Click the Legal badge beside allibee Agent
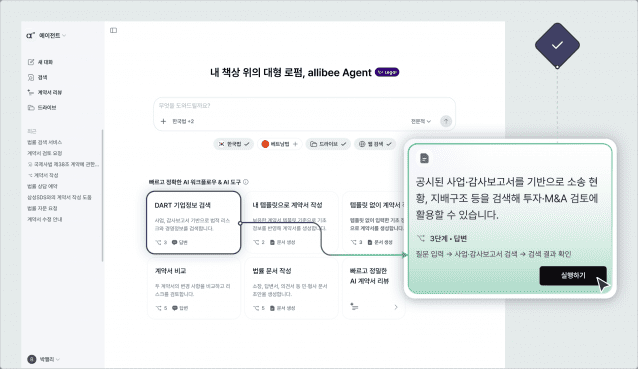 tap(387, 72)
